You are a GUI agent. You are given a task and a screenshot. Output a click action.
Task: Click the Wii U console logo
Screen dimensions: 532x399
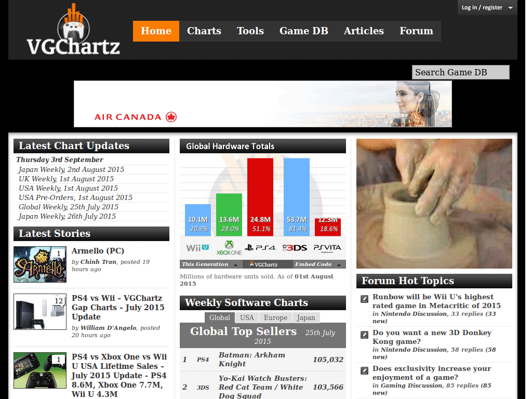(x=198, y=248)
